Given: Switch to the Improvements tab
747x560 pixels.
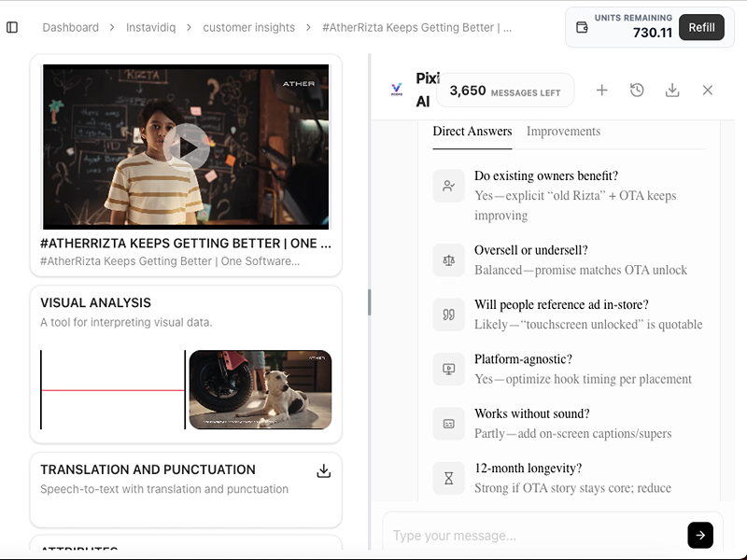Looking at the screenshot, I should pos(563,132).
